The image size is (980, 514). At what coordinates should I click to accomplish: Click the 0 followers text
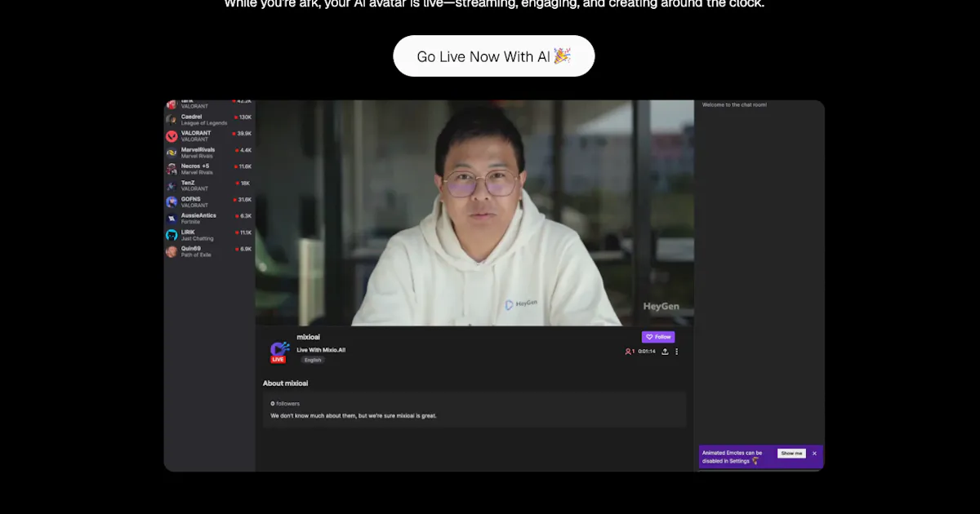(285, 403)
